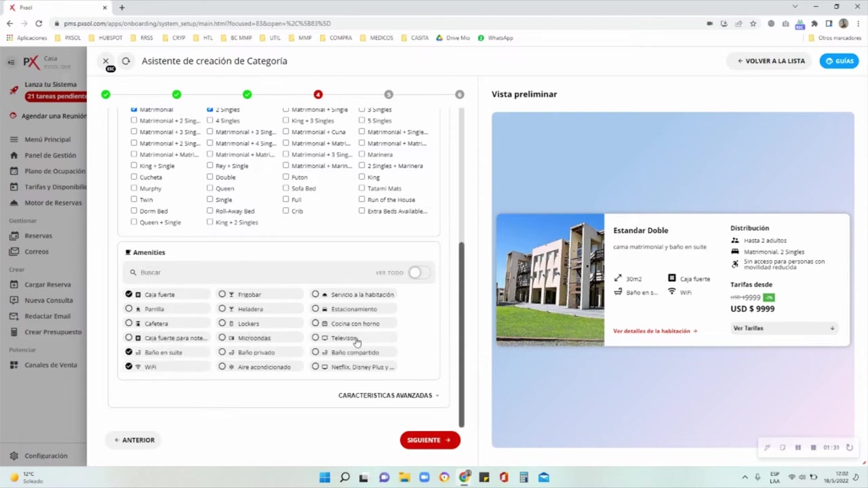Screen dimensions: 868x488
Task: Open Ver detalles de la habitación link
Action: (x=654, y=331)
